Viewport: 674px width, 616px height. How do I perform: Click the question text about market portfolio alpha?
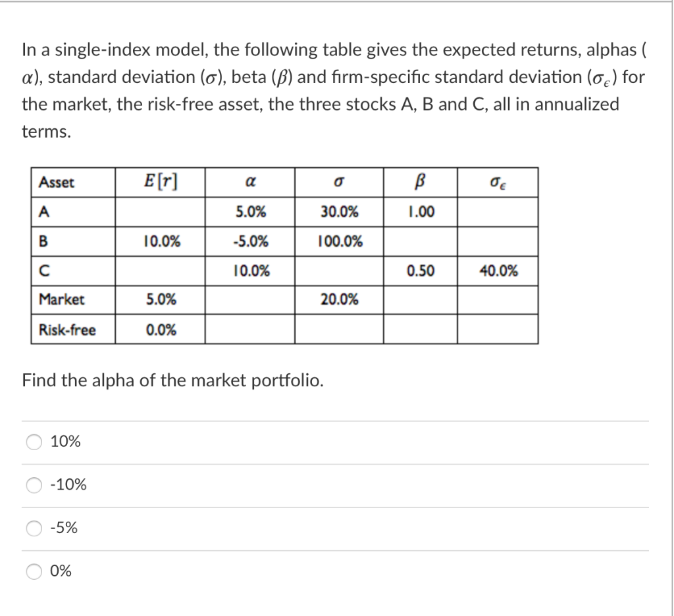(x=172, y=380)
